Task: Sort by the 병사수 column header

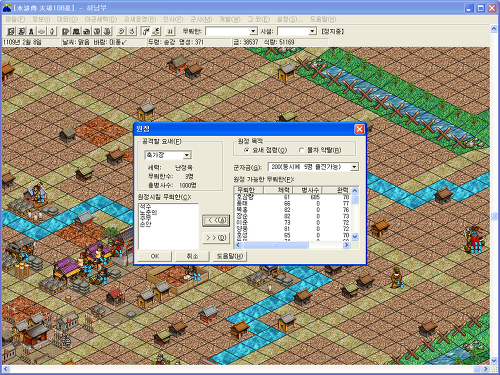Action: tap(307, 190)
